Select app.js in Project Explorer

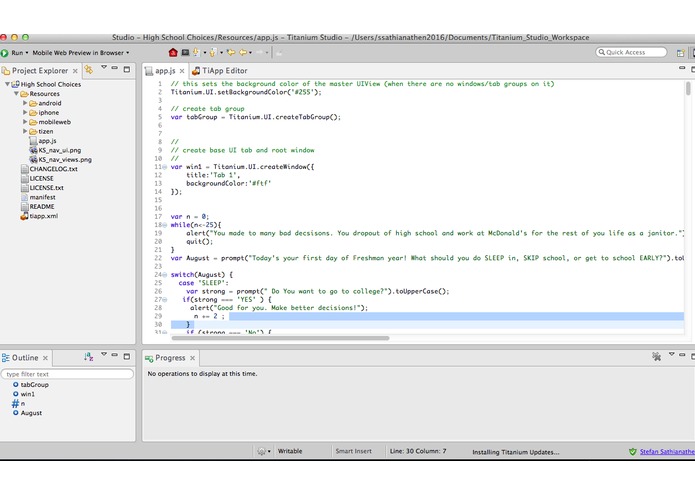(x=43, y=141)
